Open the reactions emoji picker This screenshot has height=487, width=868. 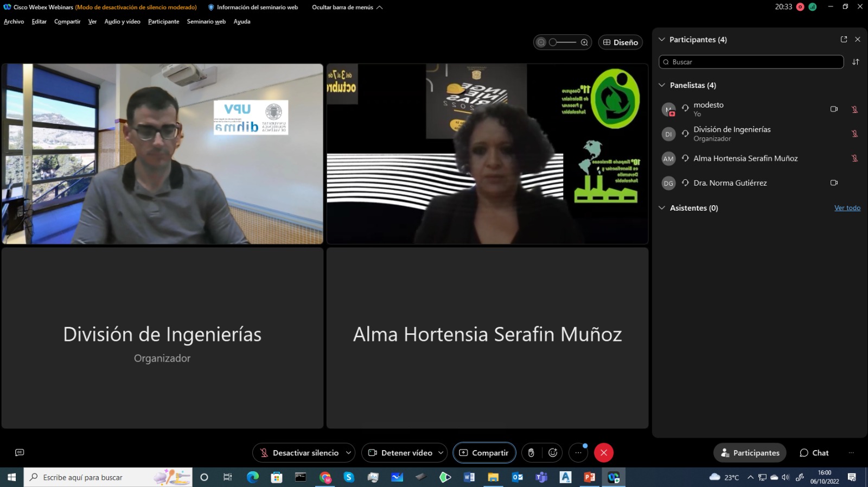pos(553,453)
